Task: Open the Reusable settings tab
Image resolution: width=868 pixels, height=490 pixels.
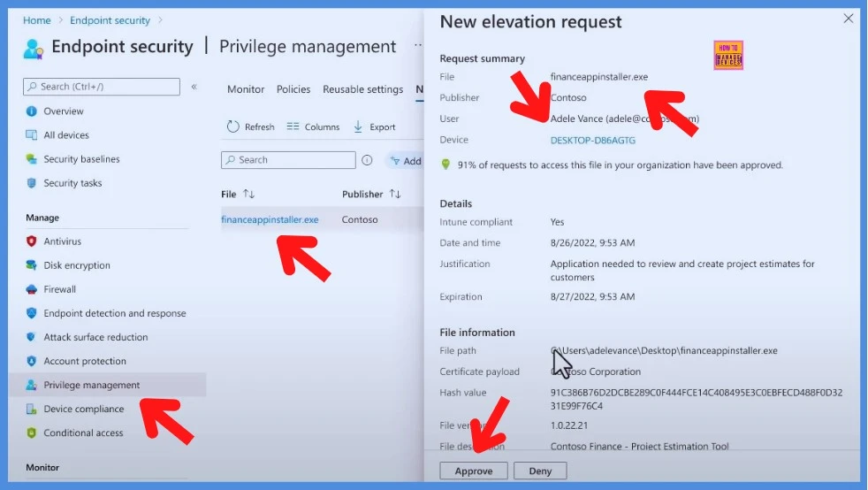Action: (363, 89)
